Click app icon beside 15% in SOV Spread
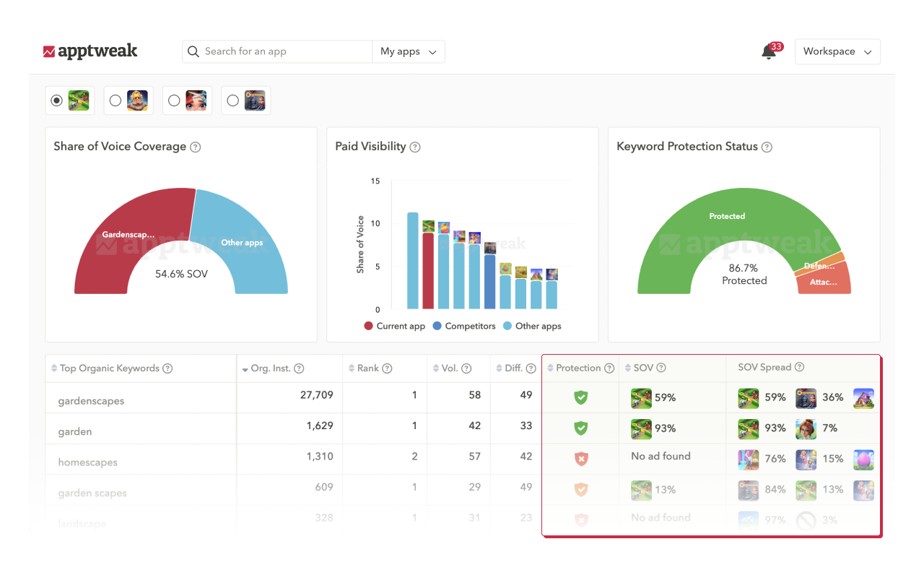The height and width of the screenshot is (565, 924). click(x=806, y=460)
